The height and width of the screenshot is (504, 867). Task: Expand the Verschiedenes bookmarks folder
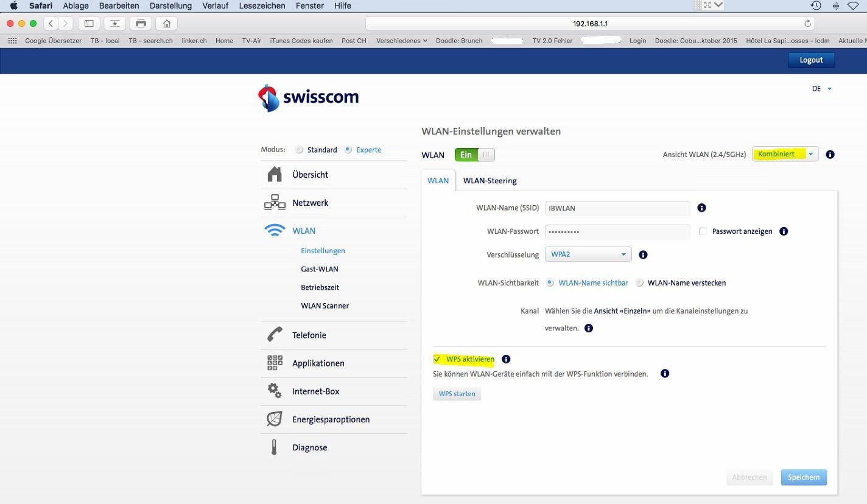coord(402,41)
